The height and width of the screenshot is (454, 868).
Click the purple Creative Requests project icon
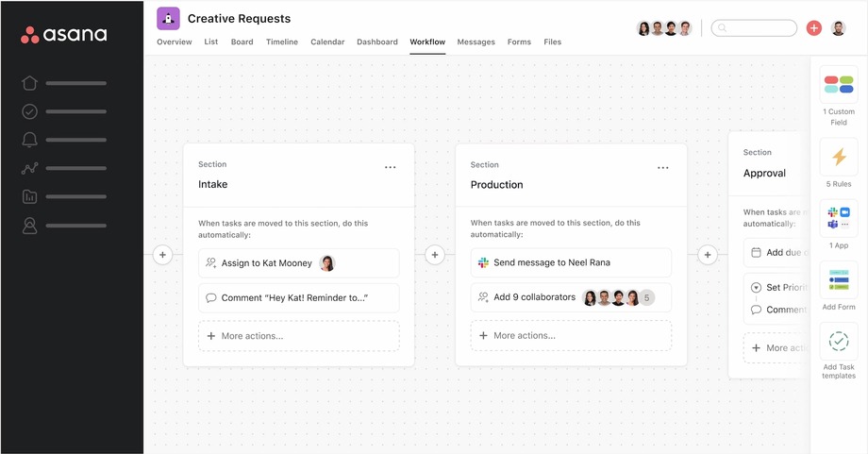[168, 18]
